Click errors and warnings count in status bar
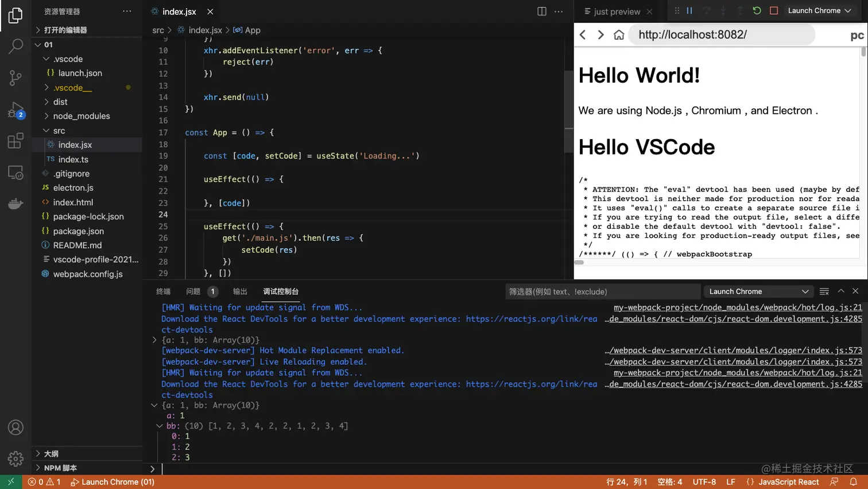868x489 pixels. point(44,482)
